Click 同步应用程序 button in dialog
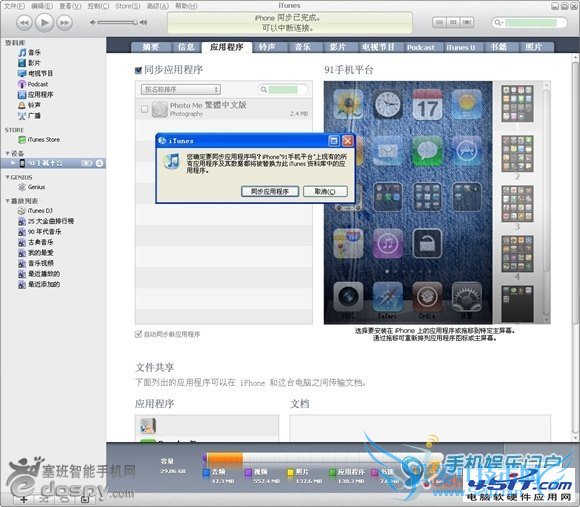Image resolution: width=580 pixels, height=507 pixels. [270, 192]
